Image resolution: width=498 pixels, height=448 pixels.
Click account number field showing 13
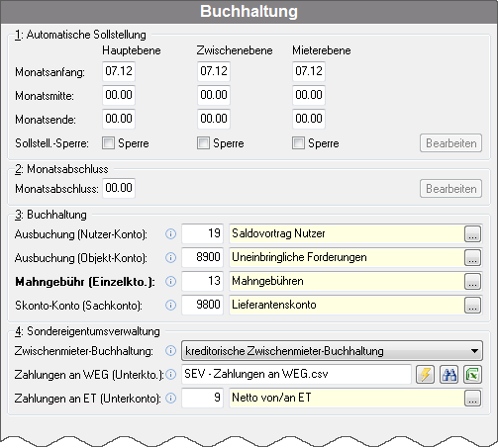(203, 282)
